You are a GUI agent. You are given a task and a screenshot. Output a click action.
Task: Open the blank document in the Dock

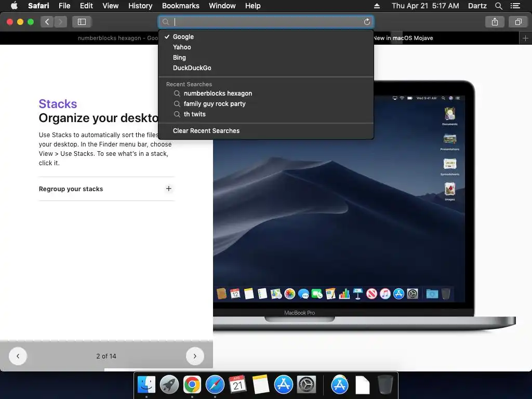362,385
